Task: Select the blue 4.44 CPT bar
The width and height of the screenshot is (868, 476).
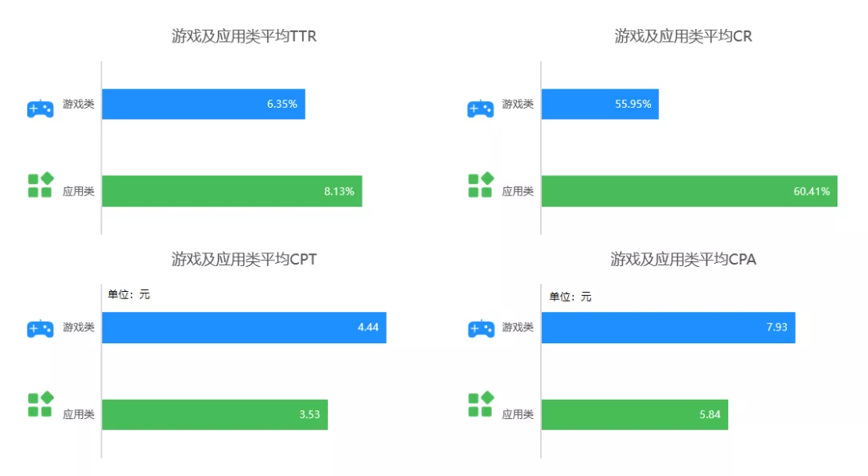Action: (244, 327)
